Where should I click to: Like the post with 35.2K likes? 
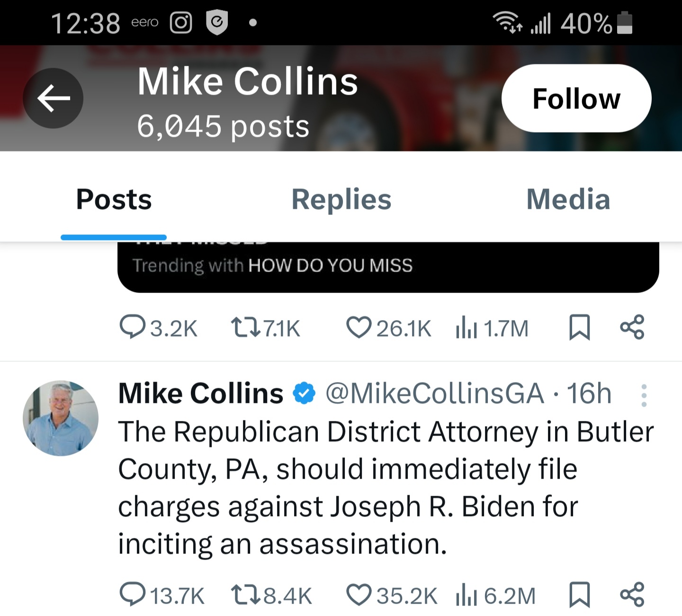point(359,594)
